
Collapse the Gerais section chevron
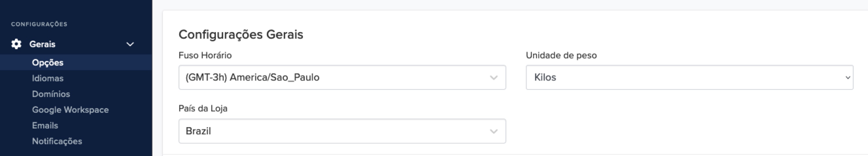click(x=130, y=44)
